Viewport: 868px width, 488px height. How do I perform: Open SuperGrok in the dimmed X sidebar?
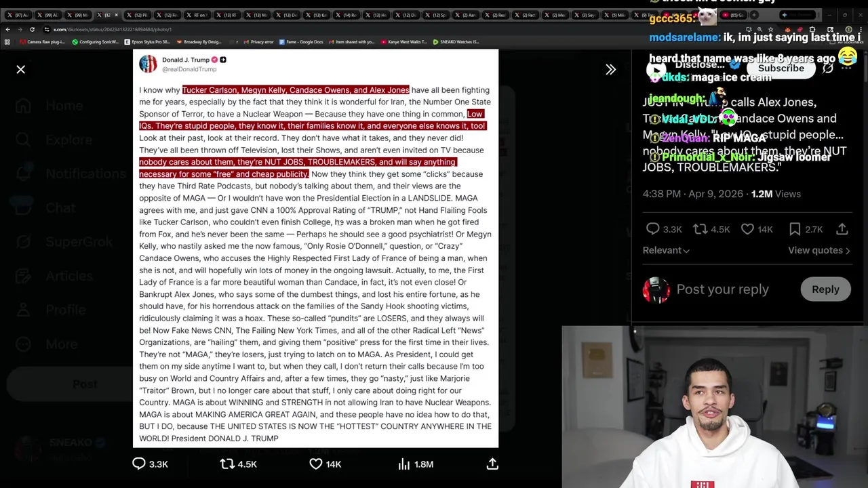coord(63,242)
